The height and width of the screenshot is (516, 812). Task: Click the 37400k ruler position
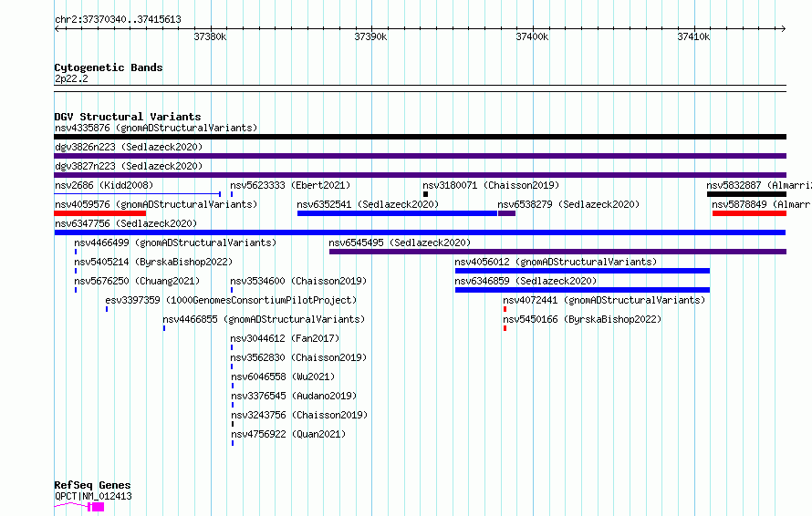tap(532, 36)
